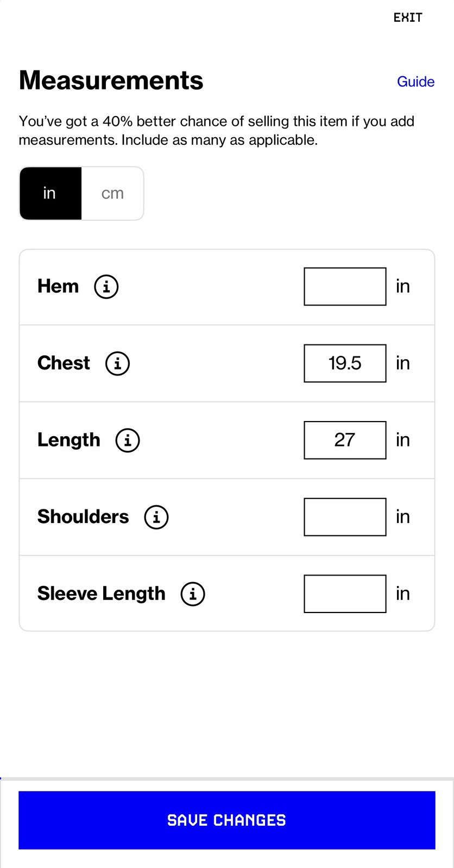Tap the Chest info icon

(117, 363)
